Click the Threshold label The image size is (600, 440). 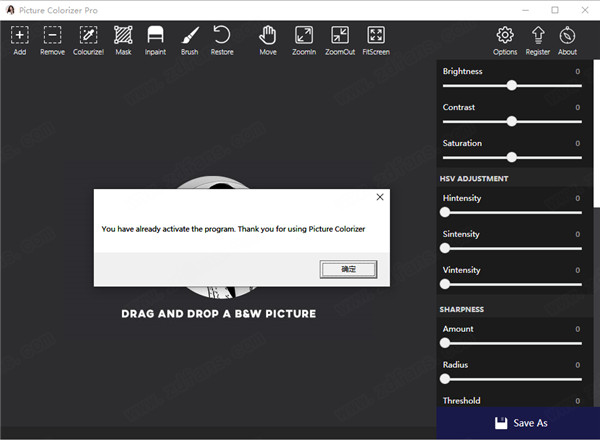[461, 401]
